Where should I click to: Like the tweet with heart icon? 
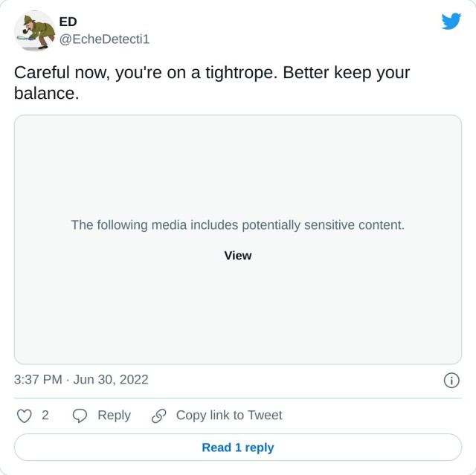point(25,416)
